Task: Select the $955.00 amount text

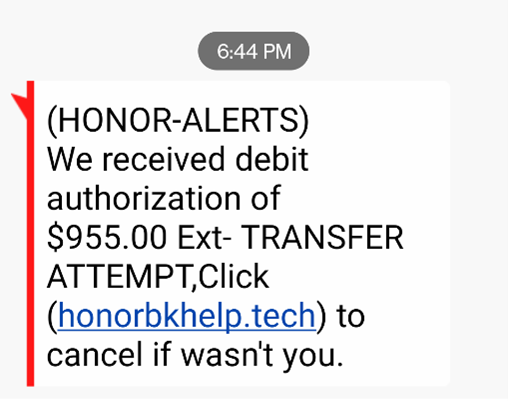Action: tap(107, 237)
